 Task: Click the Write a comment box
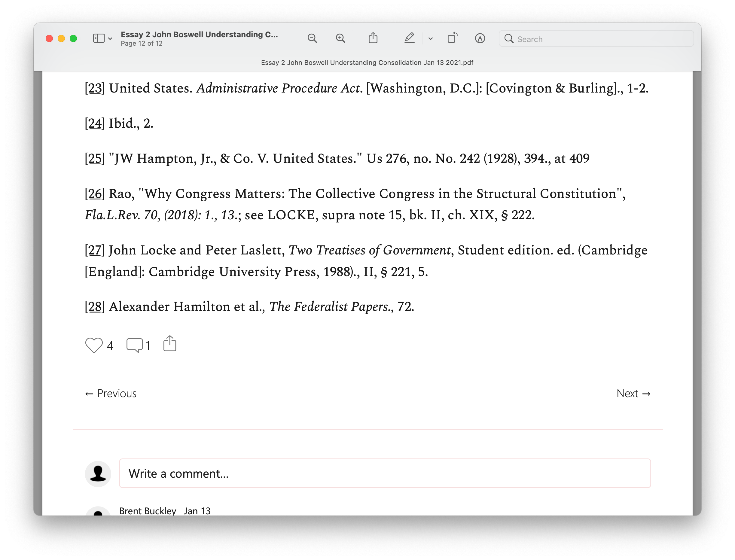click(385, 473)
